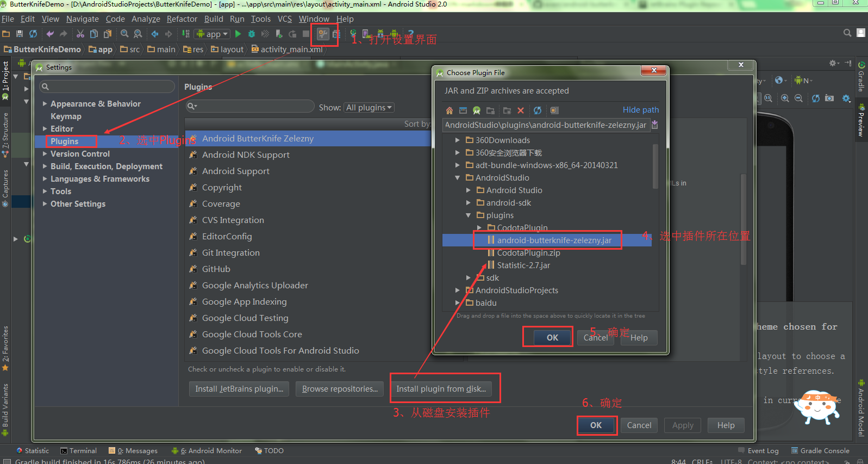Click the Synchronize icon in main toolbar
Image resolution: width=868 pixels, height=464 pixels.
coord(33,34)
